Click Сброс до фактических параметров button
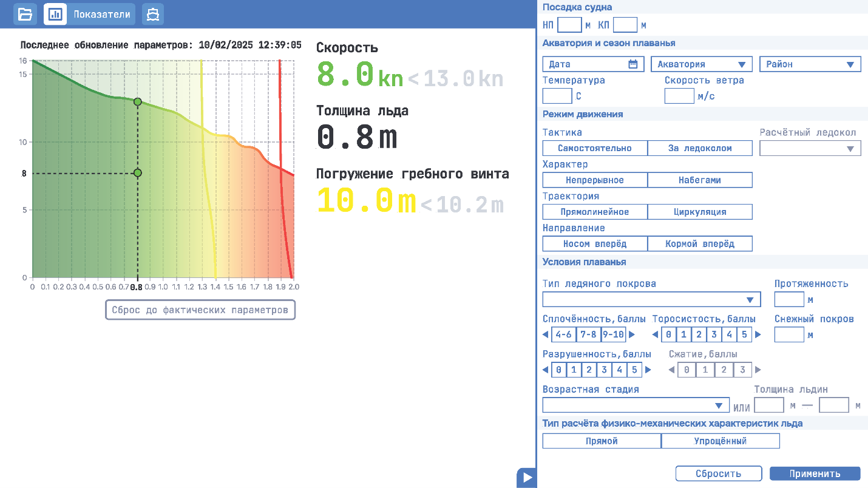The width and height of the screenshot is (868, 488). 200,310
